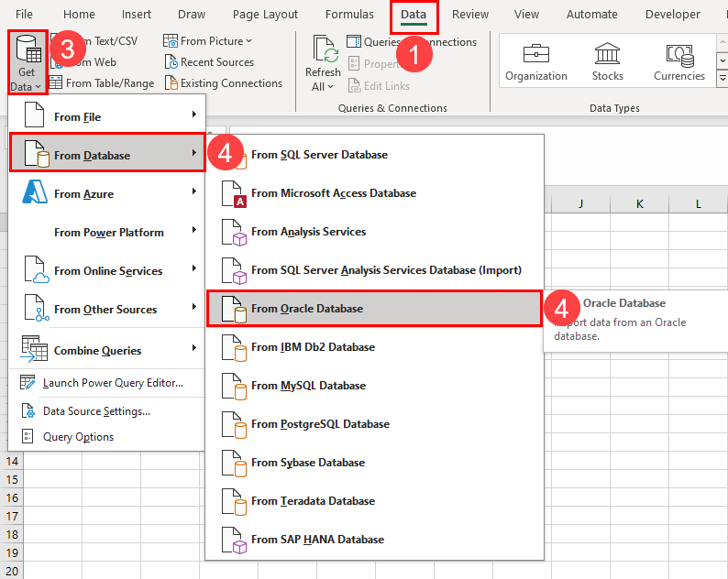This screenshot has width=728, height=579.
Task: Switch to the Insert tab
Action: click(x=136, y=15)
